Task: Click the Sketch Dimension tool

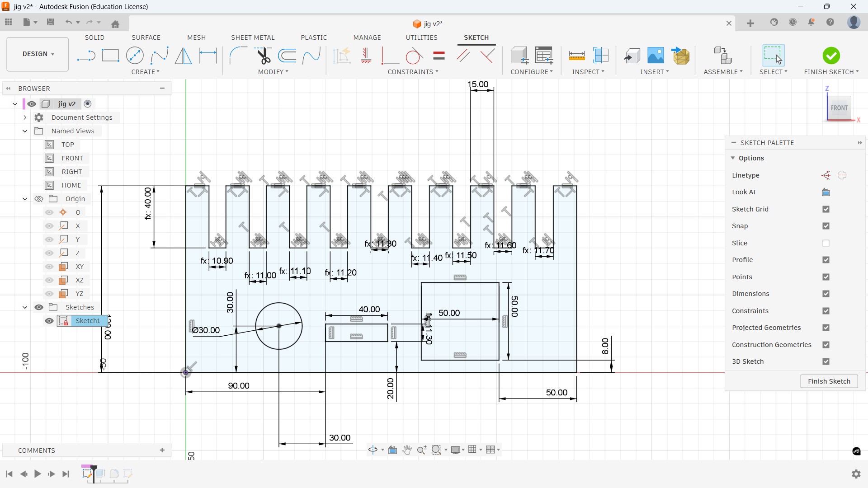Action: pyautogui.click(x=208, y=56)
